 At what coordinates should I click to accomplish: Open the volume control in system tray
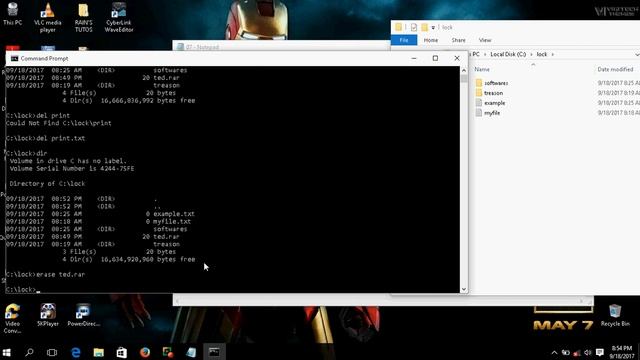588,353
